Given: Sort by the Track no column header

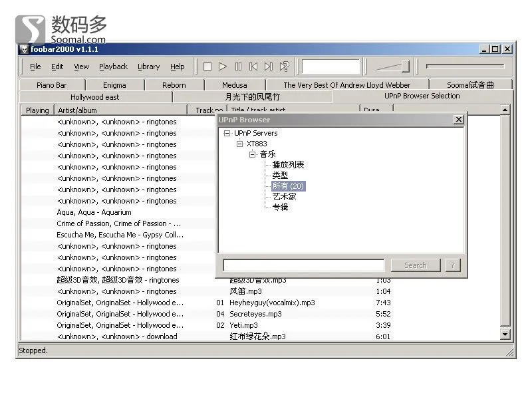Looking at the screenshot, I should pos(207,110).
